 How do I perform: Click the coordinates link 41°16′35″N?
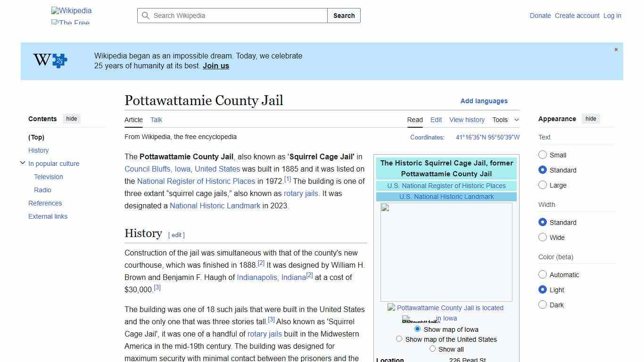pyautogui.click(x=470, y=137)
